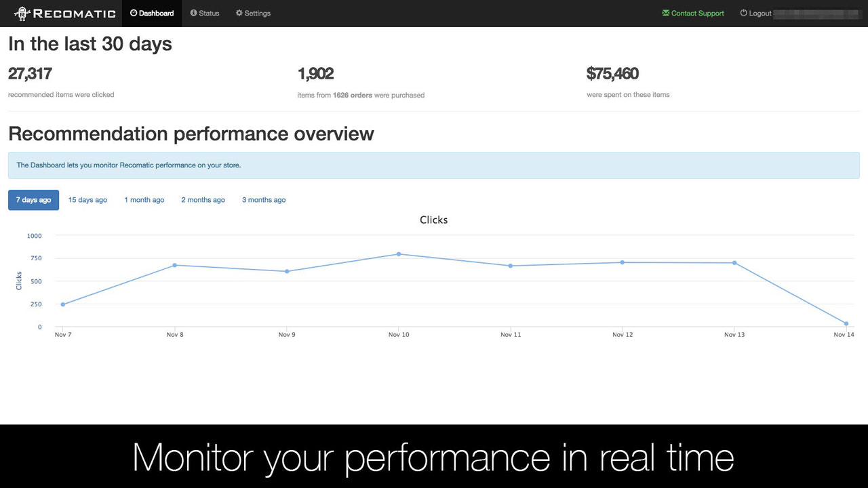Click the clock icon beside Dashboard

coord(134,12)
